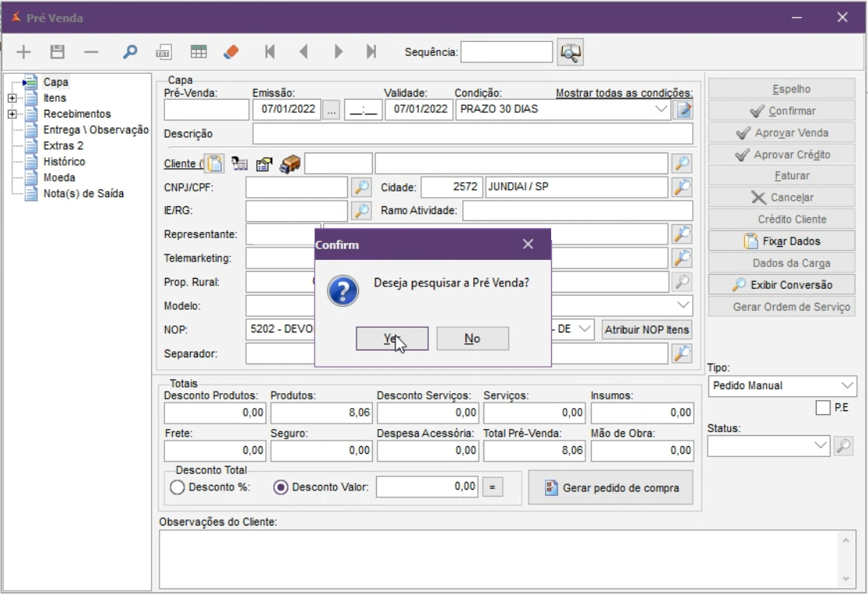Click the save floppy disk icon

tap(57, 52)
